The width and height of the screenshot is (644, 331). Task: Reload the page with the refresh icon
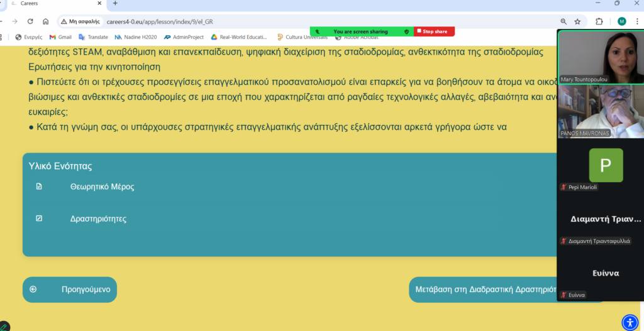(x=30, y=22)
